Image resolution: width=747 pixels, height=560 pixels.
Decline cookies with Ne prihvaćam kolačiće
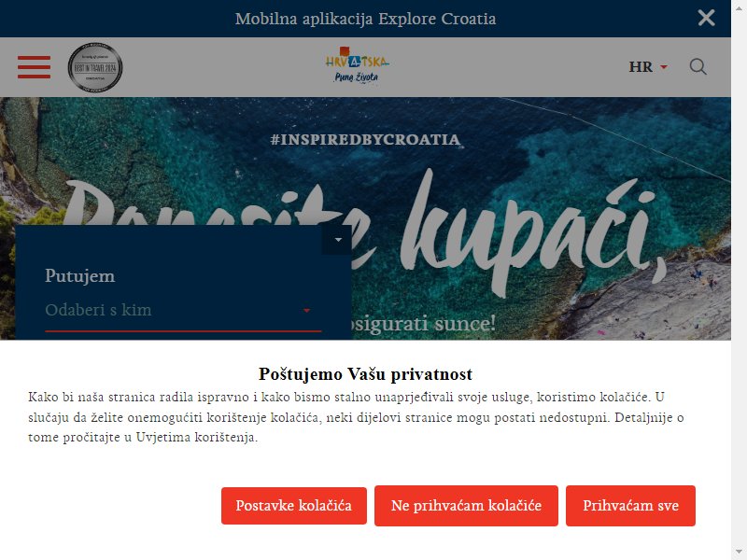[466, 506]
